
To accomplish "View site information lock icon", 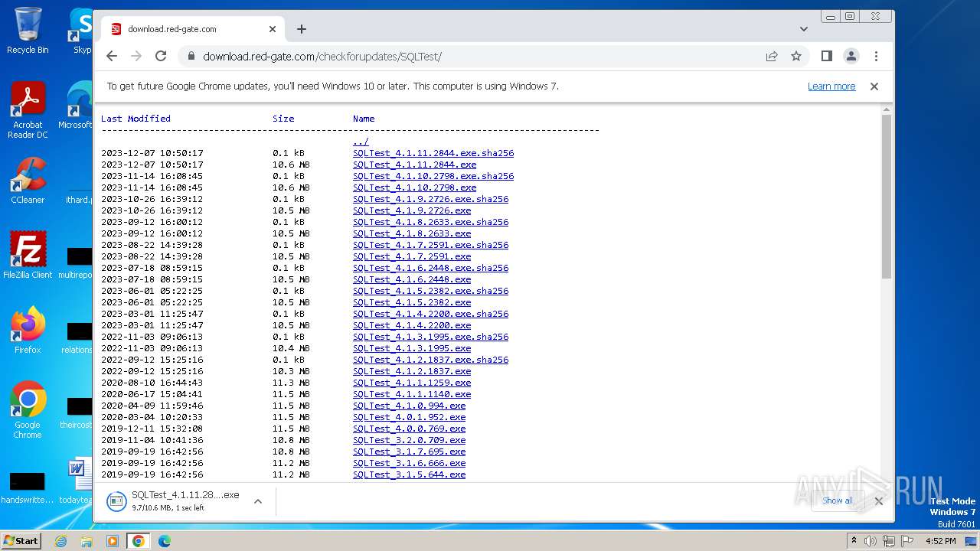I will point(191,56).
